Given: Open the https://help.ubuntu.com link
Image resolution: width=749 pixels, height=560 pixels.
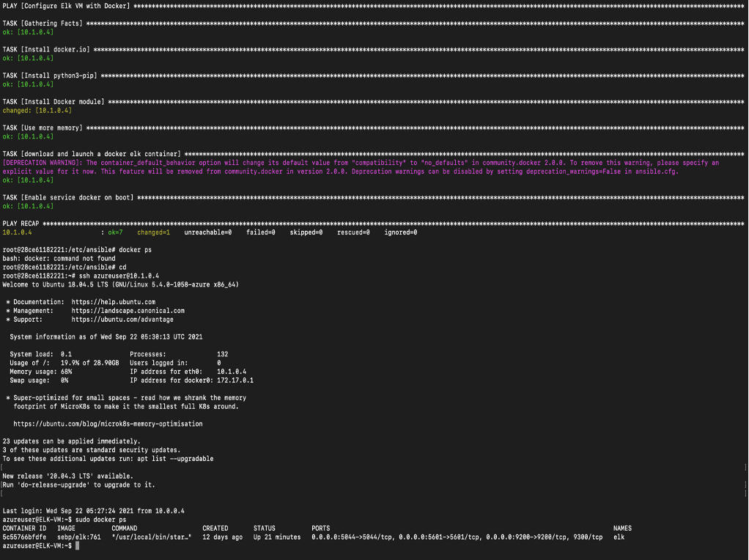Looking at the screenshot, I should pos(113,302).
